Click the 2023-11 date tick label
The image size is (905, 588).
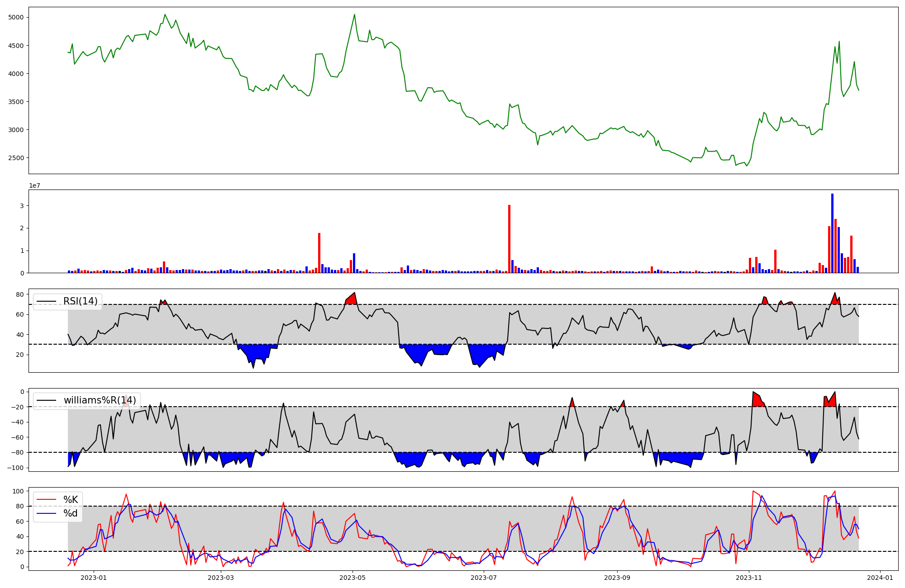pos(749,578)
